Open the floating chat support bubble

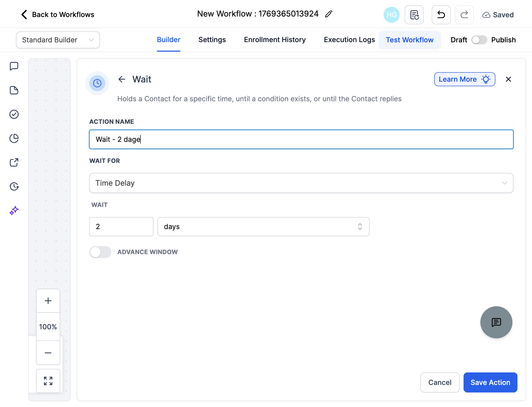496,322
